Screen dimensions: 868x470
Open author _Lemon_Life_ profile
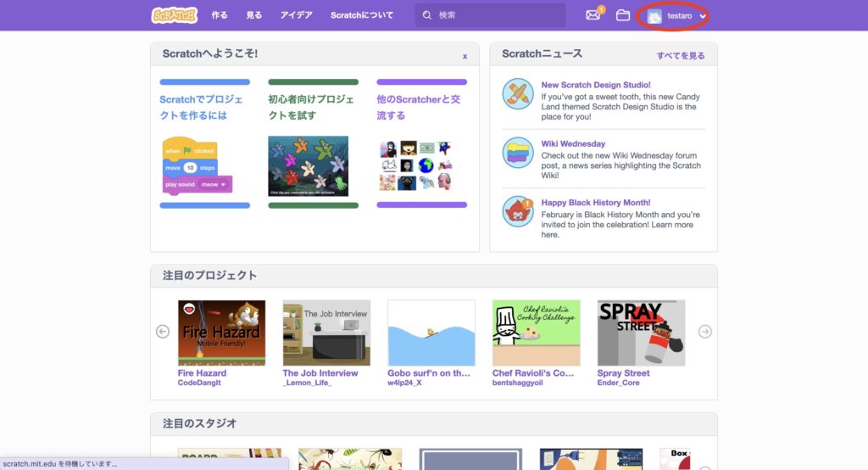[x=307, y=383]
